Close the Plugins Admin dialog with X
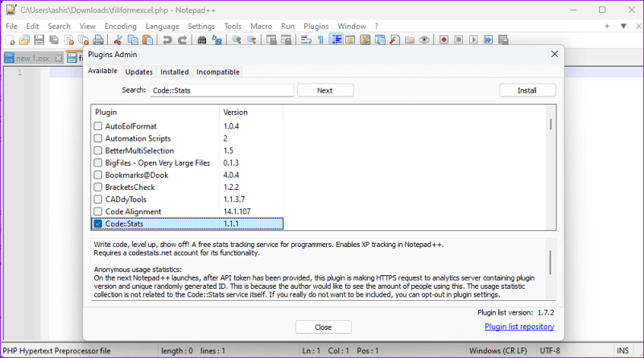 tap(555, 54)
